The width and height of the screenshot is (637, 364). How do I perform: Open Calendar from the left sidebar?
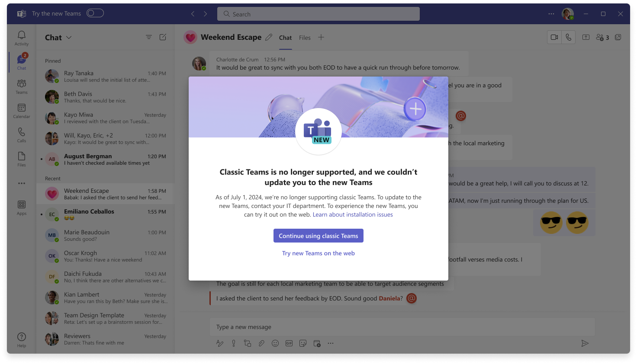(x=21, y=111)
